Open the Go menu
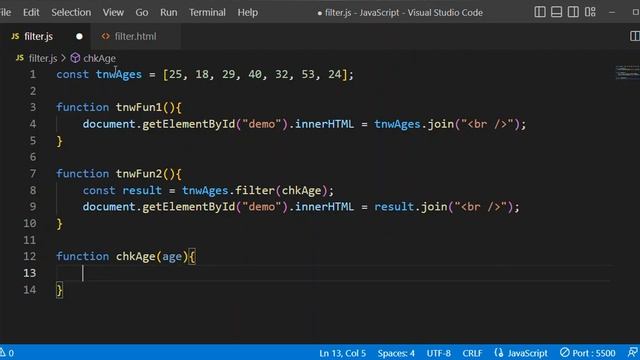Viewport: 640px width, 360px height. (142, 12)
